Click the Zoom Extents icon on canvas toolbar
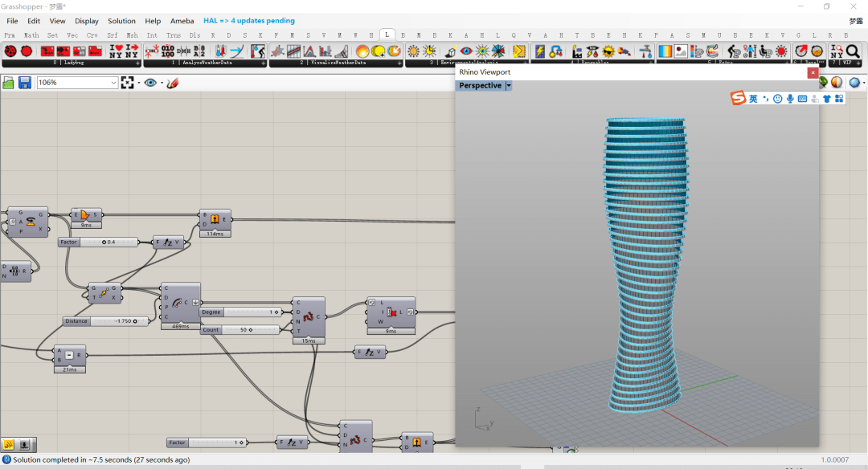Image resolution: width=868 pixels, height=469 pixels. 127,83
